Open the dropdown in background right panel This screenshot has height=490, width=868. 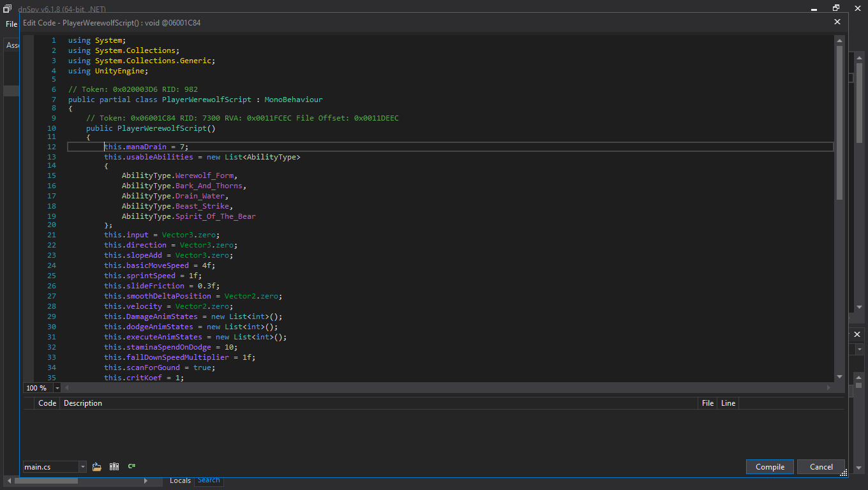pos(859,350)
